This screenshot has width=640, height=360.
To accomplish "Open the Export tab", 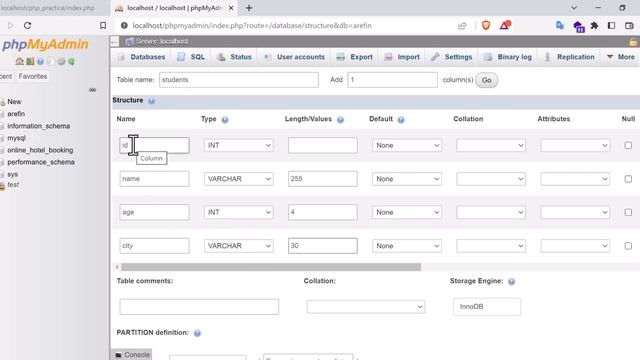I will tap(354, 57).
